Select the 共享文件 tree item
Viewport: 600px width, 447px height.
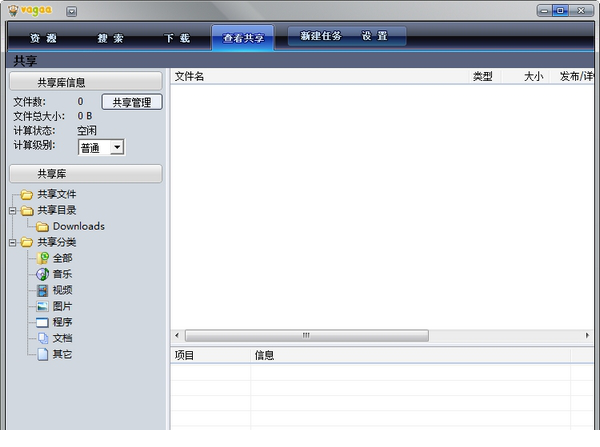point(57,194)
